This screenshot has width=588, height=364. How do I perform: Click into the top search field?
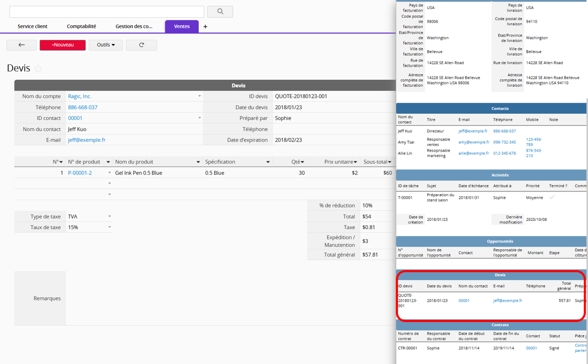click(x=107, y=12)
